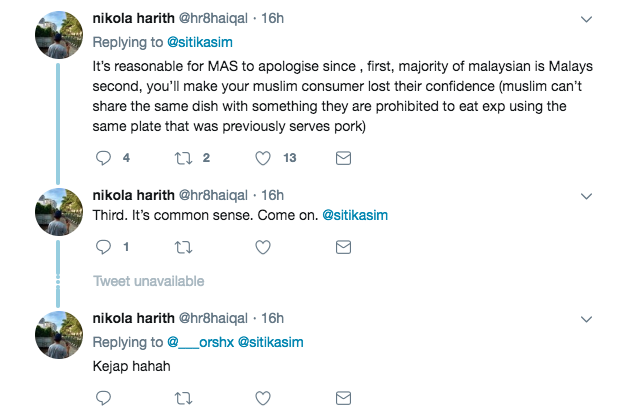Click the 16h timestamp on the last tweet
Viewport: 634px width, 414px height.
(272, 318)
